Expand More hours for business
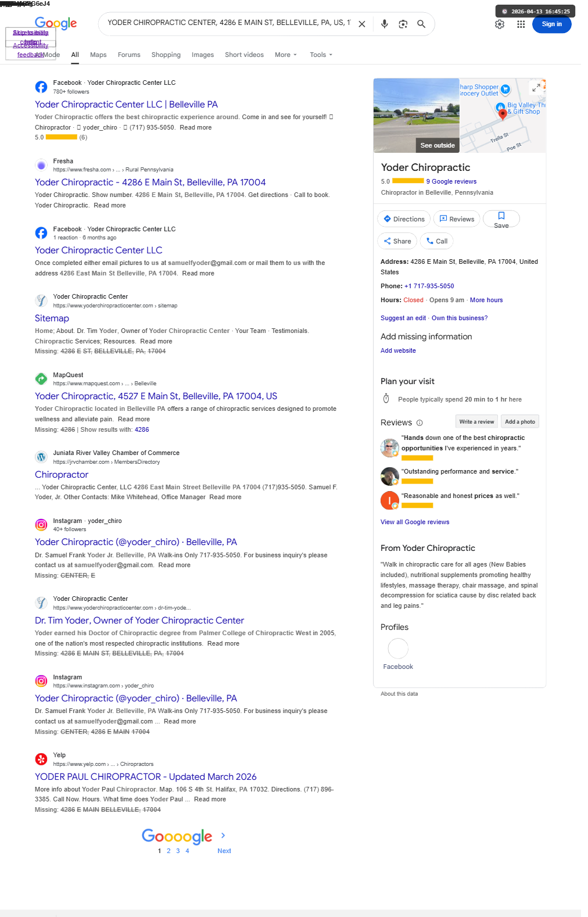 click(x=486, y=300)
